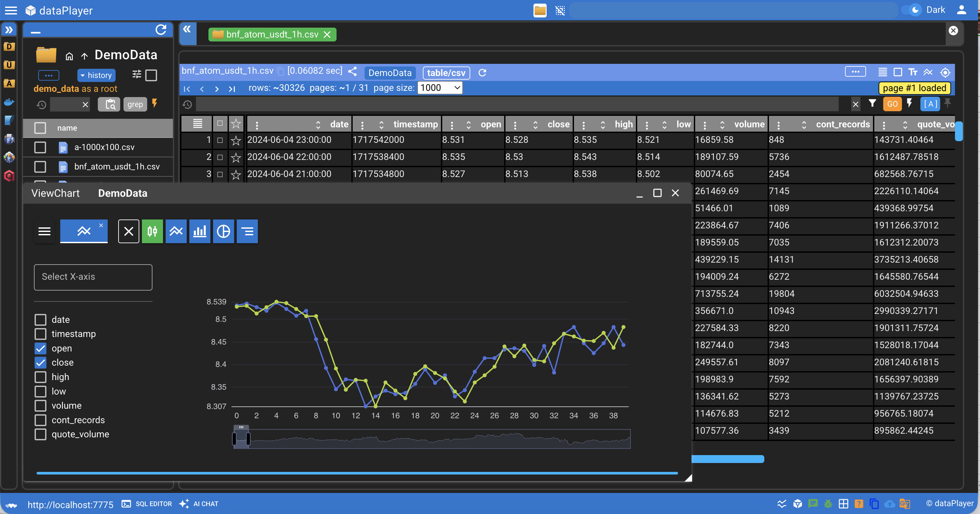Image resolution: width=980 pixels, height=514 pixels.
Task: Click the filter funnel icon
Action: [x=872, y=103]
